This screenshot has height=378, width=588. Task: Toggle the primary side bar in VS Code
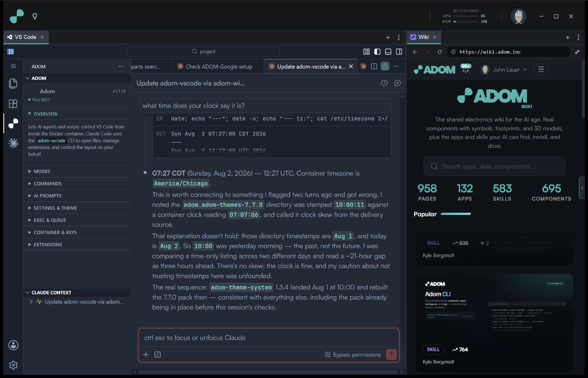coord(377,52)
